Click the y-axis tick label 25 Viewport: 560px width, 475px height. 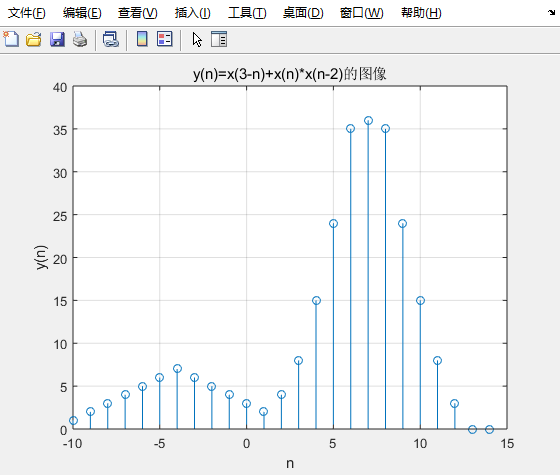[x=60, y=216]
